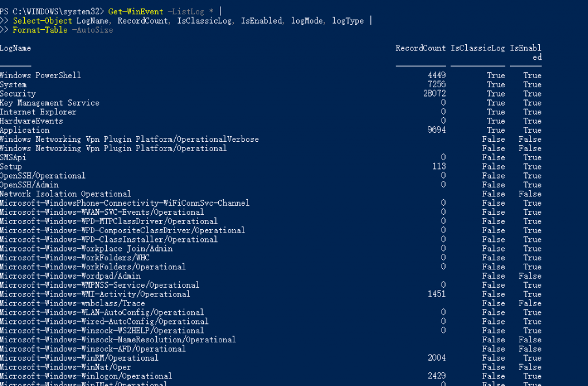Click the Microsoft-Windows-WinRM/Operational log entry

(79, 358)
